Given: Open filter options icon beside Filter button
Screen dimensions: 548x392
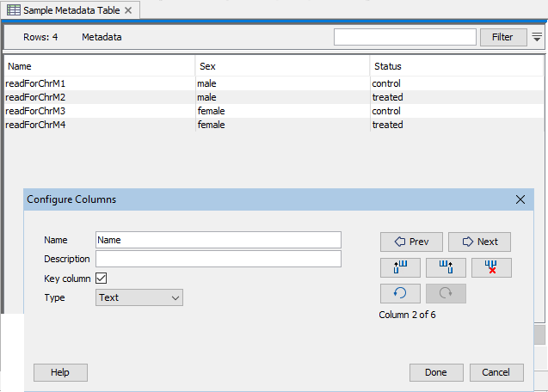Looking at the screenshot, I should click(x=537, y=37).
